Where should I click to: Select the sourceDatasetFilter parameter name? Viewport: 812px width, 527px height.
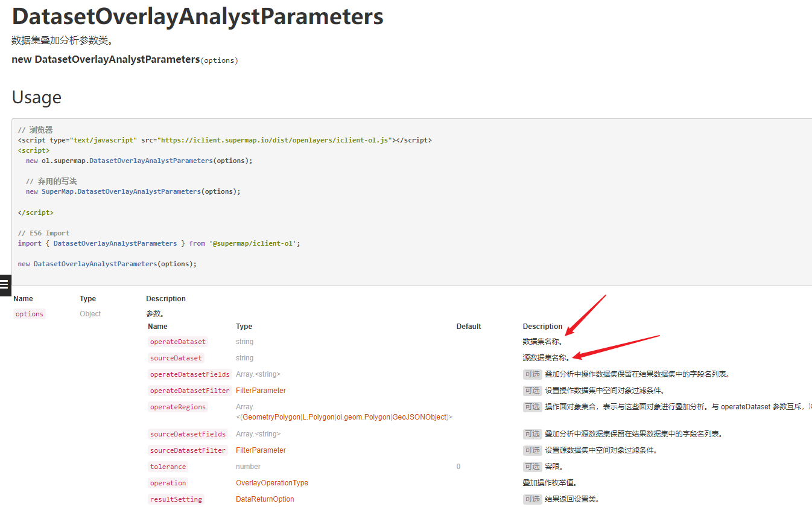point(188,450)
